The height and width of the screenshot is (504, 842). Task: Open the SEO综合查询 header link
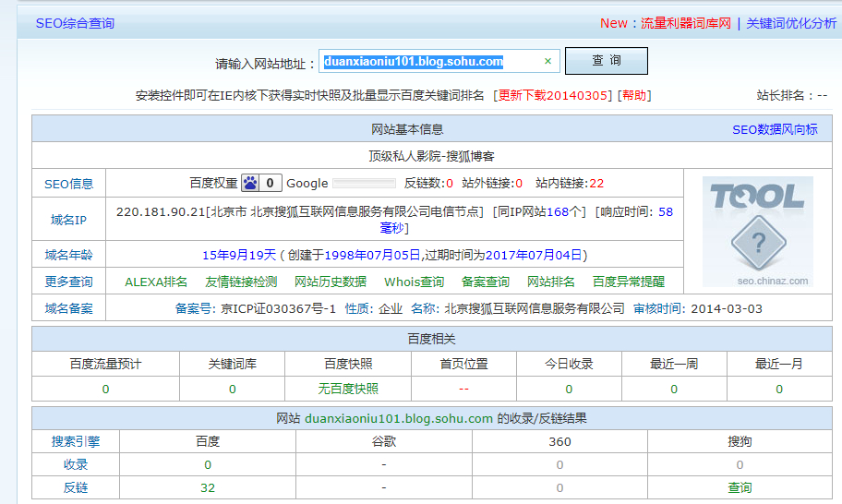(x=75, y=23)
